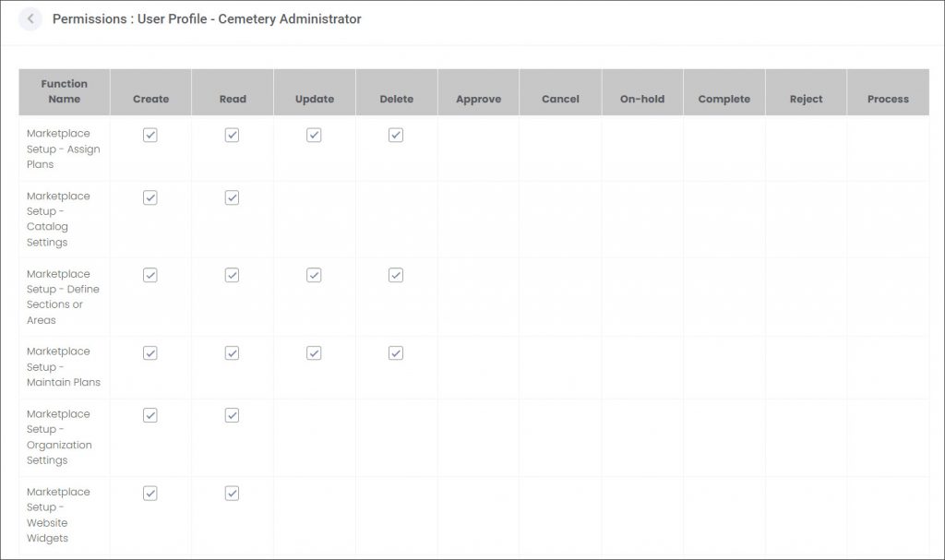Go back using the chevron arrow icon
Viewport: 945px width, 560px height.
30,18
